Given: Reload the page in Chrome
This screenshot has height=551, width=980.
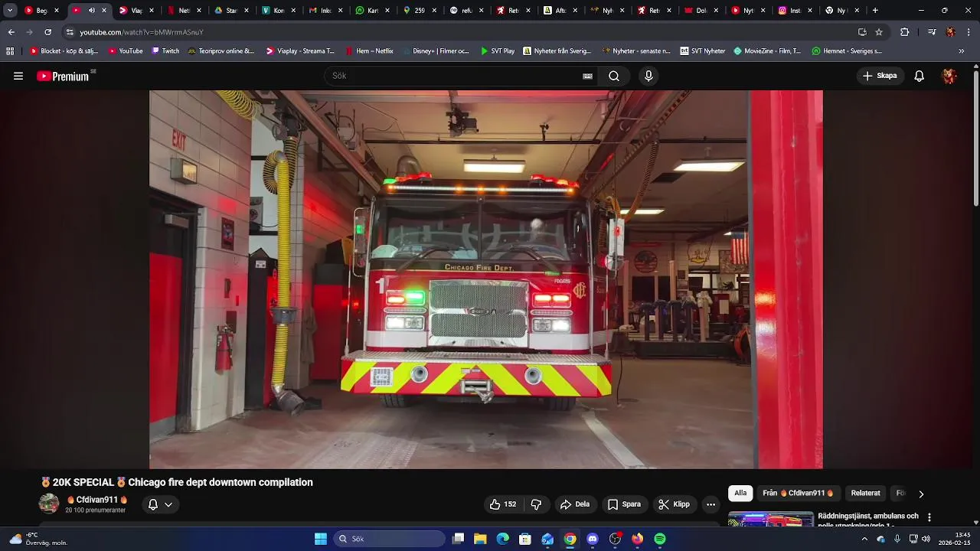Looking at the screenshot, I should click(x=47, y=32).
